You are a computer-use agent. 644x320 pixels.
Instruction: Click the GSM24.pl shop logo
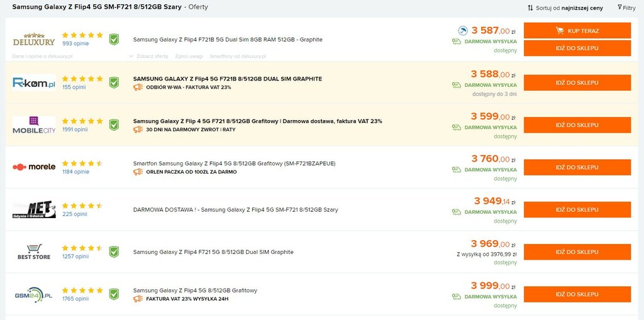pyautogui.click(x=34, y=294)
